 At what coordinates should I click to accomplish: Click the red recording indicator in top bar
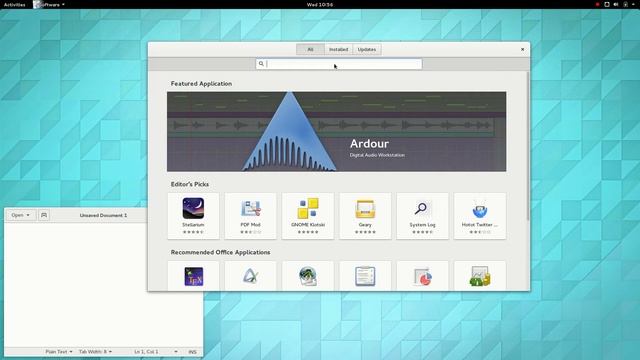[x=598, y=4]
